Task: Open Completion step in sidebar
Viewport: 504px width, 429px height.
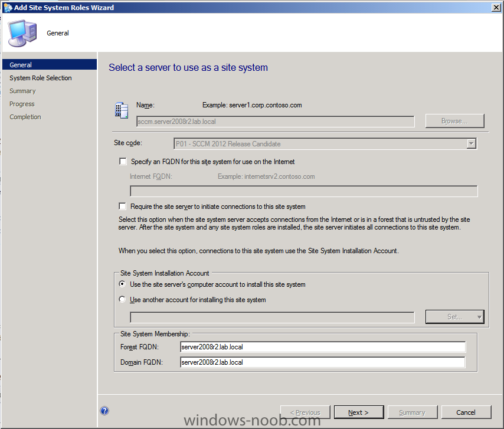Action: [25, 117]
